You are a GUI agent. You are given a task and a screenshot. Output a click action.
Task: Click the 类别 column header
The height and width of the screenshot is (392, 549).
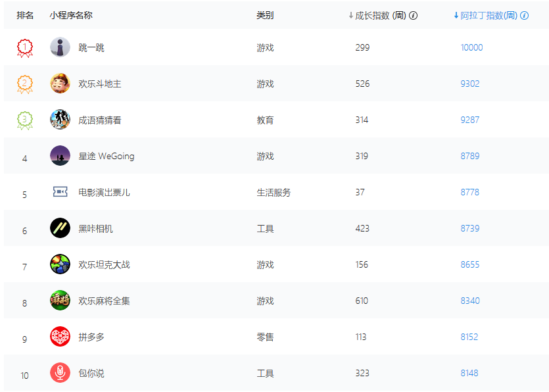coord(265,15)
